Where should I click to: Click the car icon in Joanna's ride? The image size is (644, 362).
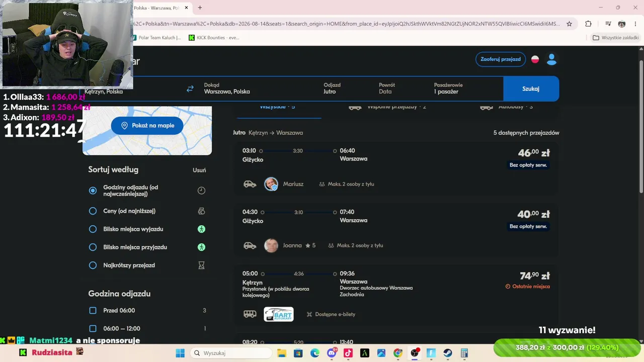pos(250,245)
